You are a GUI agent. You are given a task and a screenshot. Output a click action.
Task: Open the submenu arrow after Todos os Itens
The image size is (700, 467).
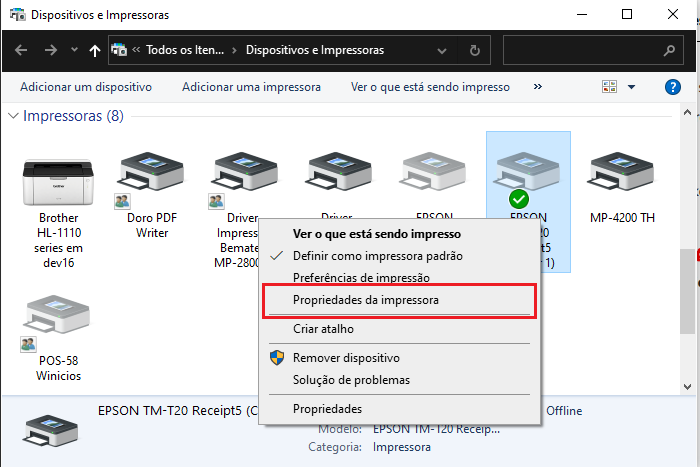(234, 50)
